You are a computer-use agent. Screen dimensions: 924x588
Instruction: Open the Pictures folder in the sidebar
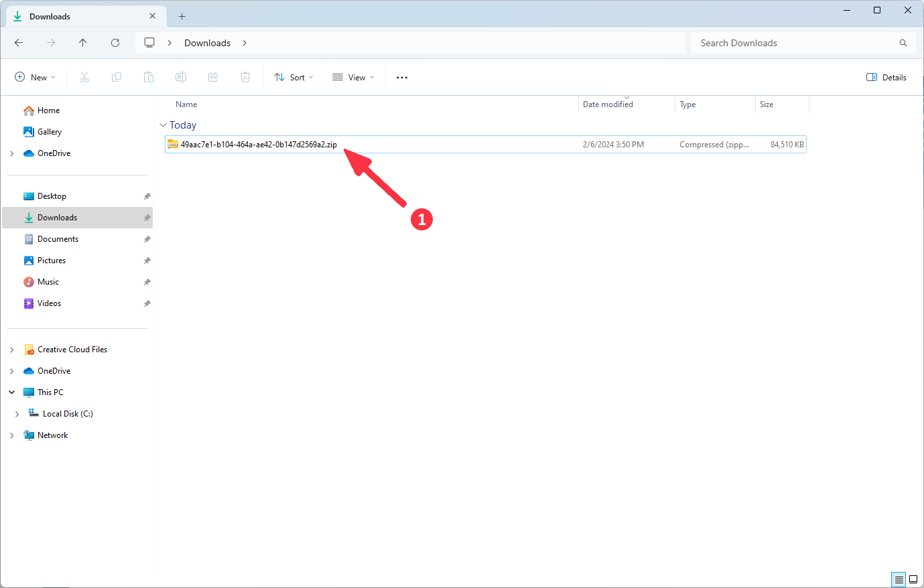pos(51,260)
